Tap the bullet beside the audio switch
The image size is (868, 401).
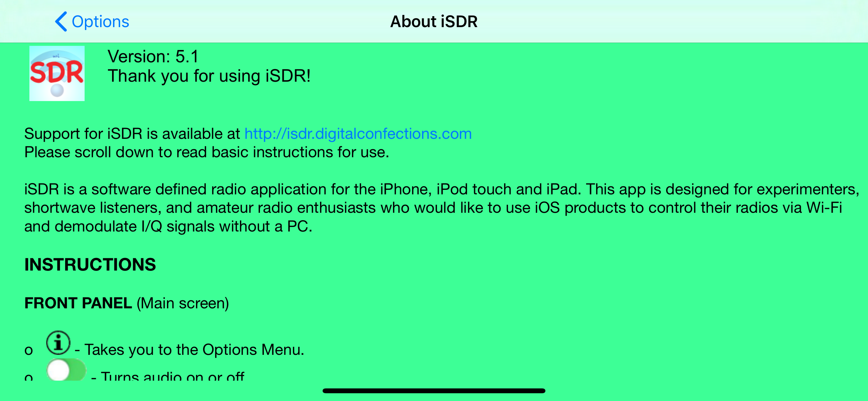tap(29, 377)
